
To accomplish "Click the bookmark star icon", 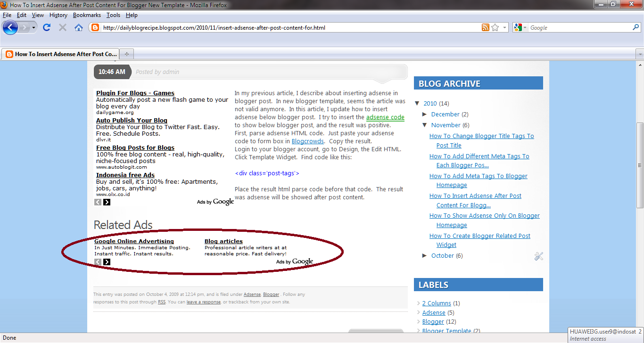I will pos(496,27).
